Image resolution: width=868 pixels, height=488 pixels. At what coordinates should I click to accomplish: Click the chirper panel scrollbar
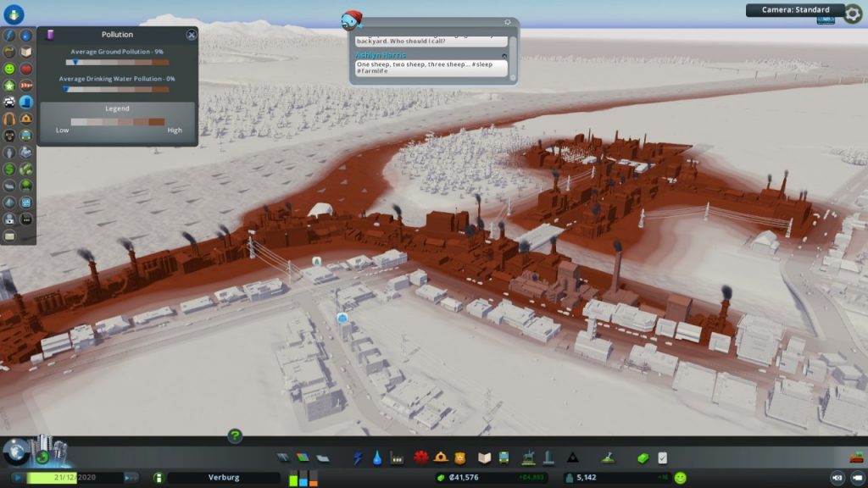513,58
